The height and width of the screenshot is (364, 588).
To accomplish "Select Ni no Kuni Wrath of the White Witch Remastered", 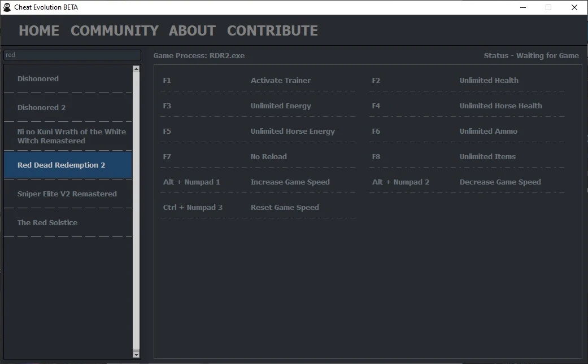I will point(68,137).
